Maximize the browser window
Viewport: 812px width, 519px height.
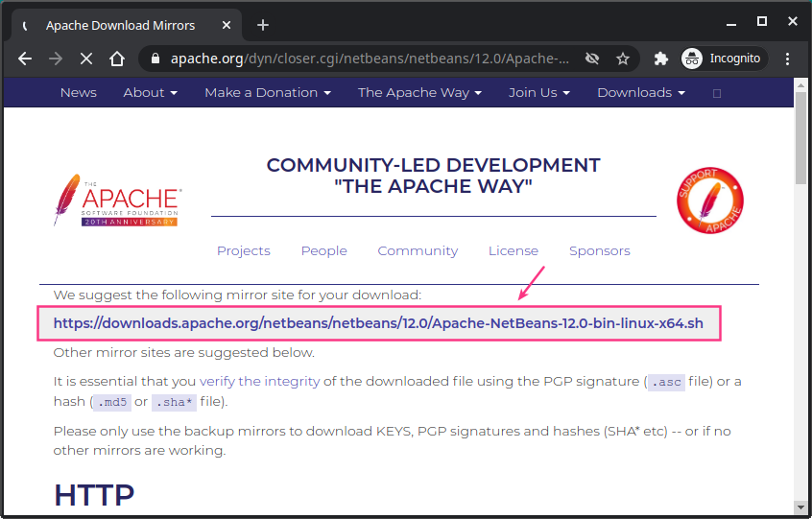tap(762, 21)
